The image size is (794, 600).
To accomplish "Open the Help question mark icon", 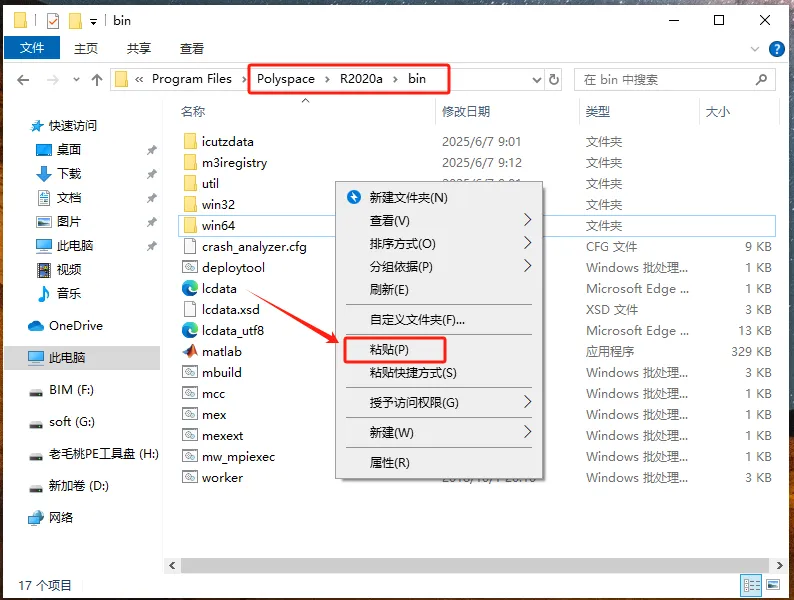I will [x=776, y=49].
